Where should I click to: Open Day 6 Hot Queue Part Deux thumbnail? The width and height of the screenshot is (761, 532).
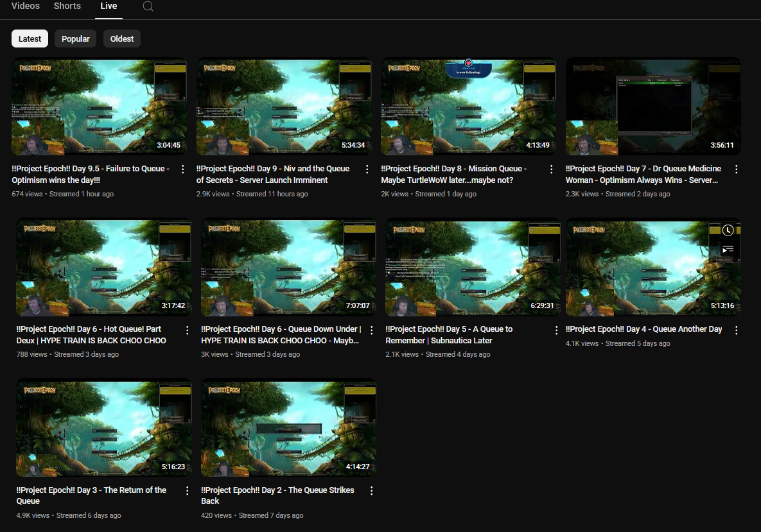coord(104,267)
